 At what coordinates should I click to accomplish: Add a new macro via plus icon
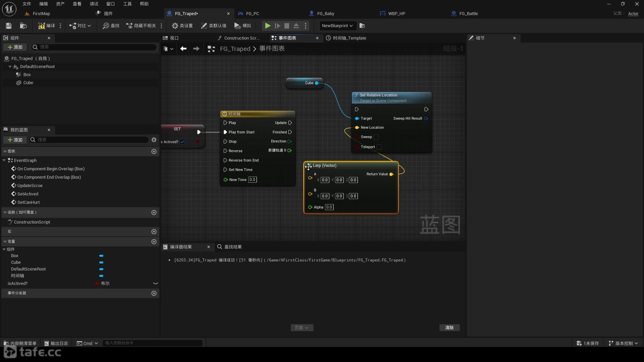click(x=154, y=232)
